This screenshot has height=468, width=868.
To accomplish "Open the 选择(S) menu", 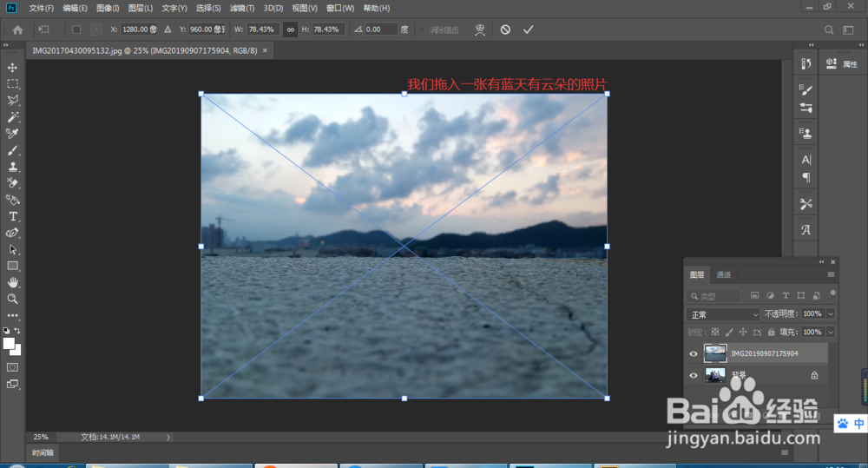I will [x=208, y=9].
